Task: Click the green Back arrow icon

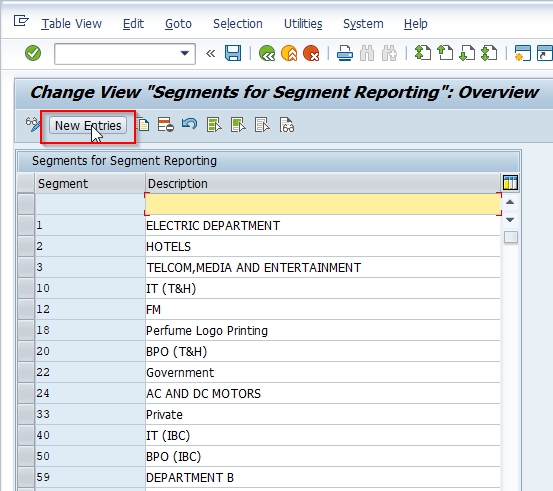Action: pos(267,53)
